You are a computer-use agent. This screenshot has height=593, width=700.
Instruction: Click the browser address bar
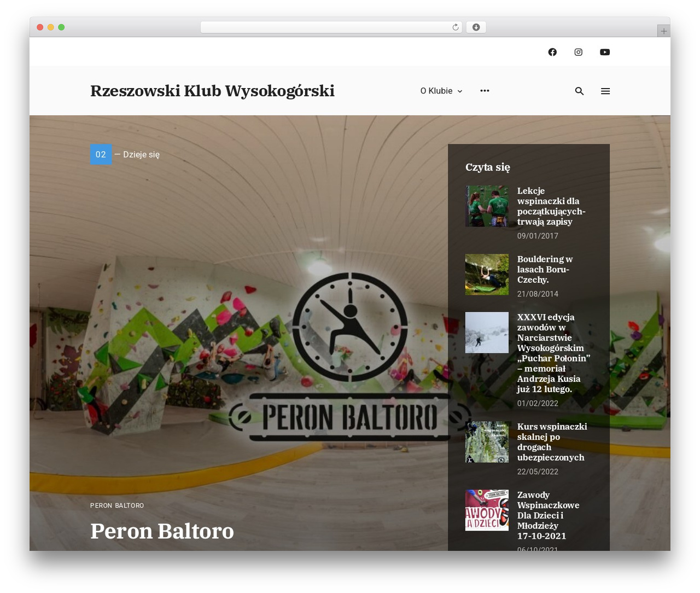pyautogui.click(x=331, y=27)
